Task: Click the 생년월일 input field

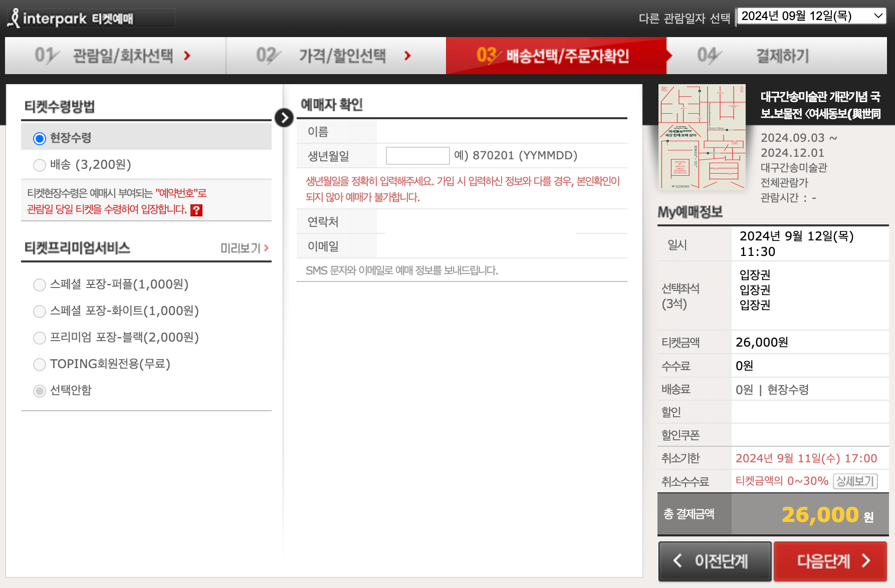Action: [x=417, y=155]
